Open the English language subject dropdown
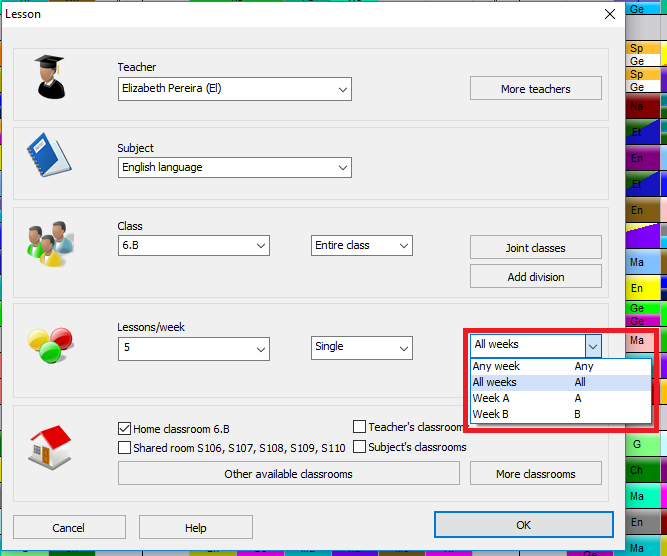This screenshot has height=556, width=667. pos(342,168)
